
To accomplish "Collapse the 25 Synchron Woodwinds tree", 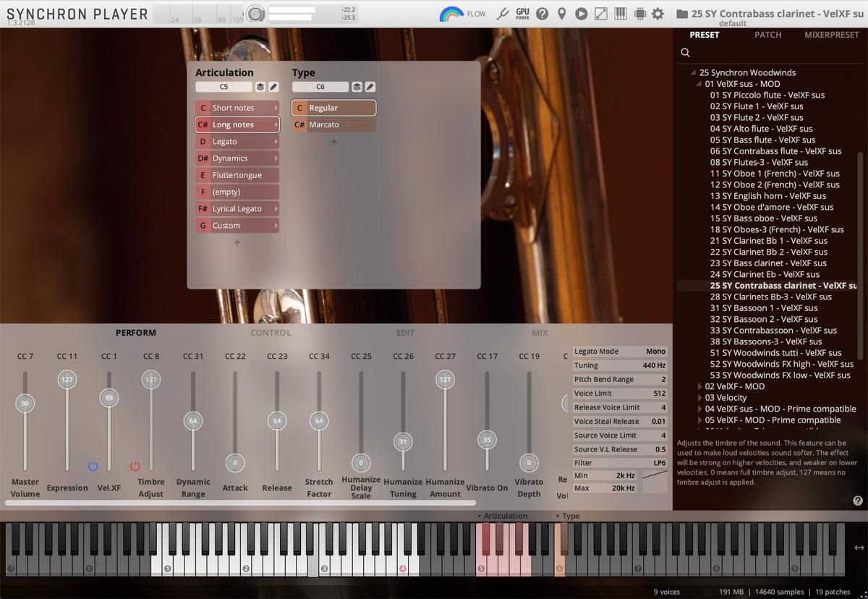I will point(694,72).
